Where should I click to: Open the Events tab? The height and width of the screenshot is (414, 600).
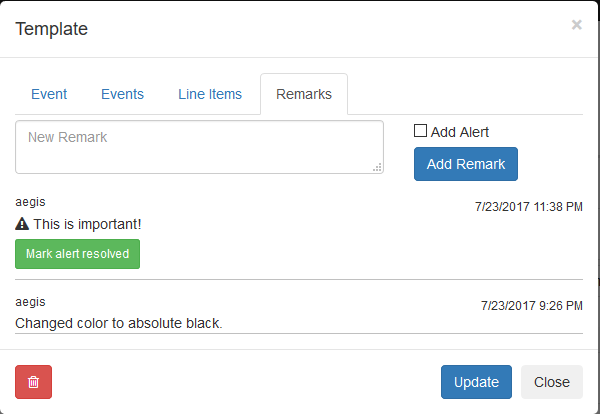pos(122,95)
